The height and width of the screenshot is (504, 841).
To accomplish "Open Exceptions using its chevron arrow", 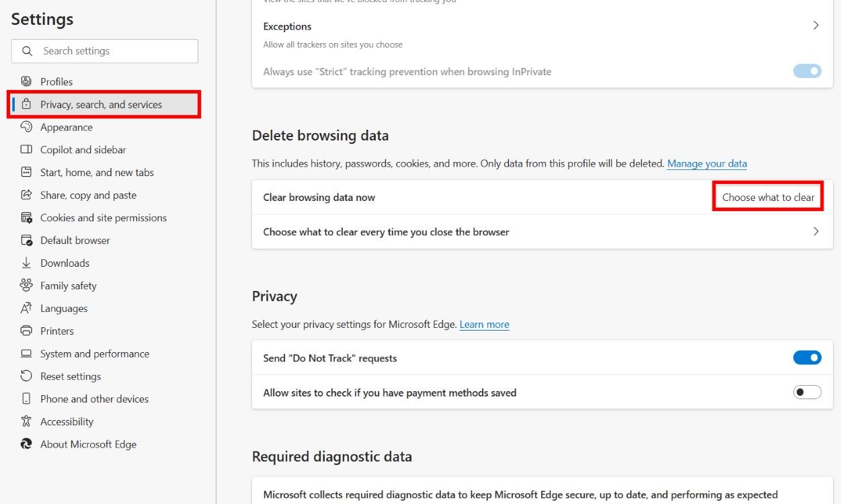I will click(816, 26).
